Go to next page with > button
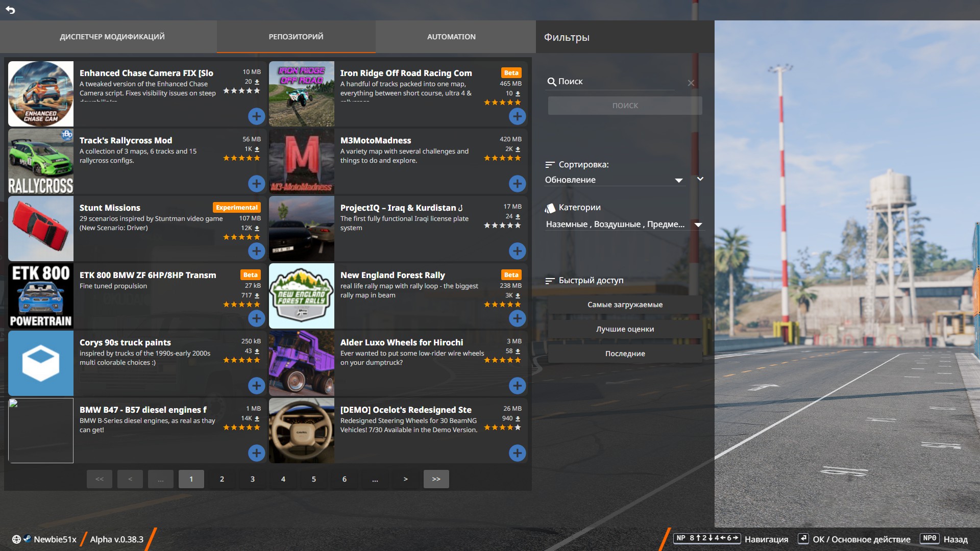This screenshot has width=980, height=551. click(406, 479)
